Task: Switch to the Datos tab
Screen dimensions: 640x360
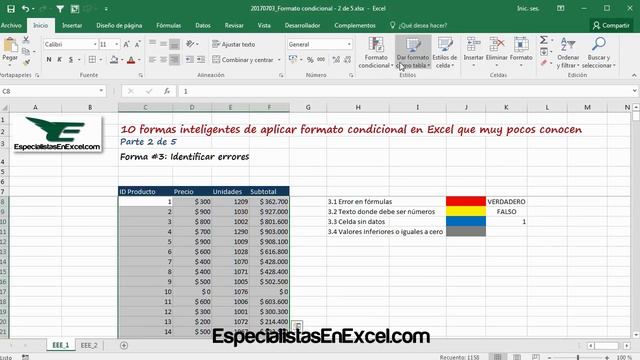Action: coord(203,25)
